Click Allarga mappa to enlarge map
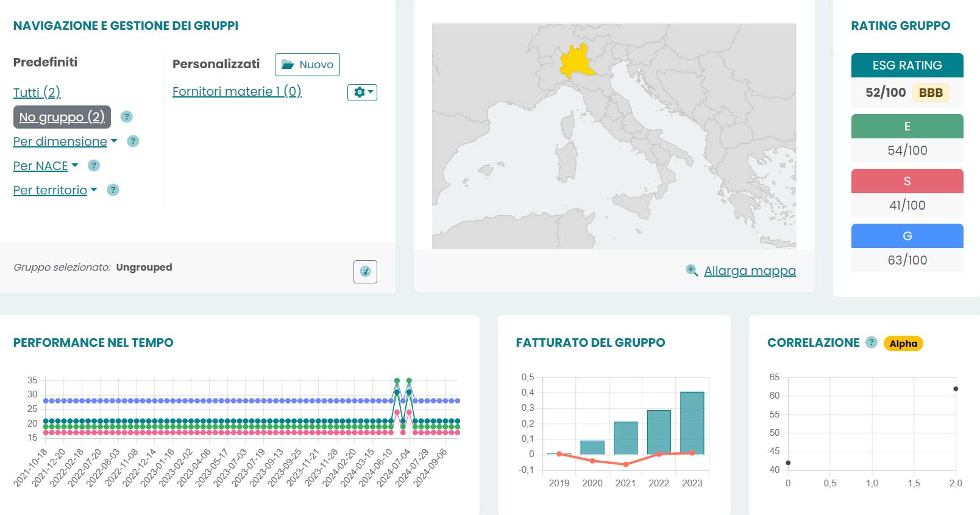 [x=750, y=271]
